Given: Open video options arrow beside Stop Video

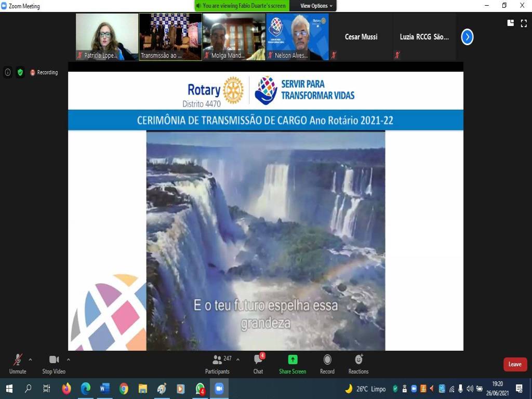Looking at the screenshot, I should (69, 359).
